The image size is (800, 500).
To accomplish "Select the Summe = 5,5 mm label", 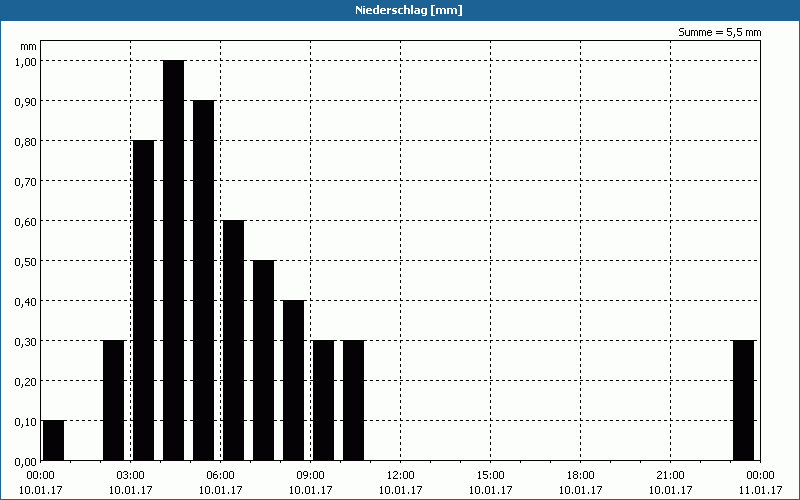I will (x=719, y=32).
